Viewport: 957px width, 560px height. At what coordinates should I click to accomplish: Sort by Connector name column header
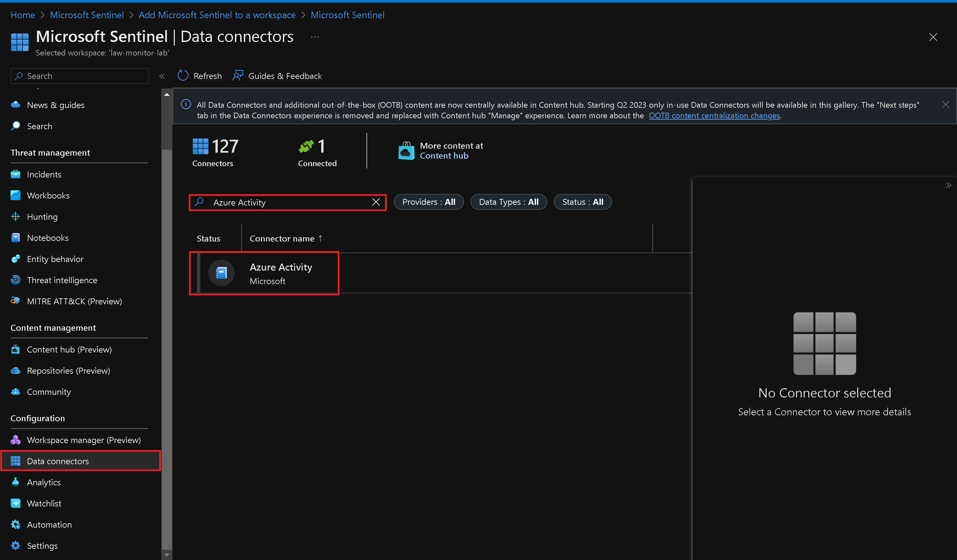coord(286,239)
